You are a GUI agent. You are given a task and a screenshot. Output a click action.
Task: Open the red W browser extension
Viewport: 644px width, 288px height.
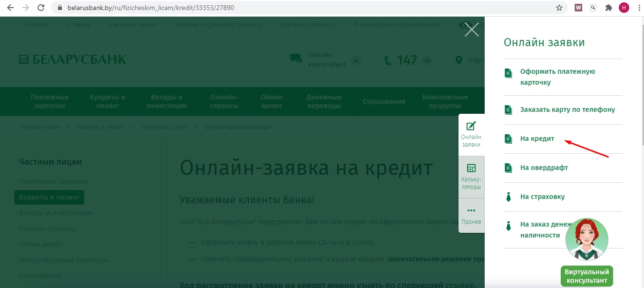579,8
